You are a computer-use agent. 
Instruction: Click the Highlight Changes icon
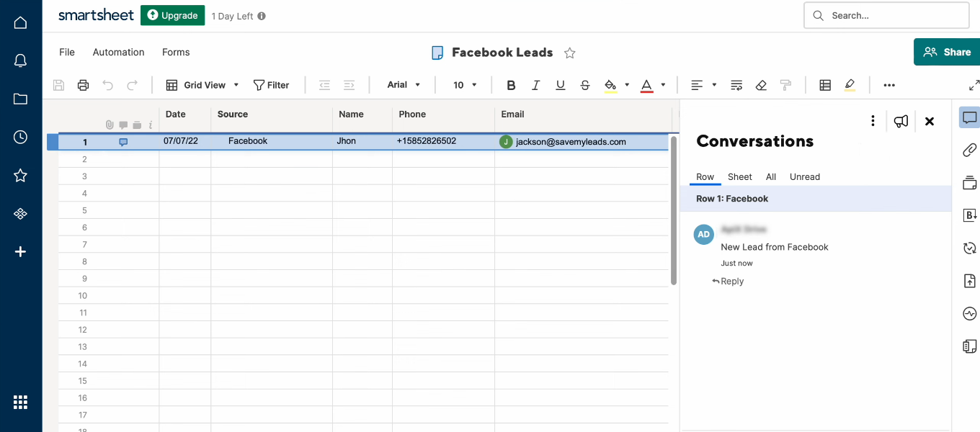(850, 85)
